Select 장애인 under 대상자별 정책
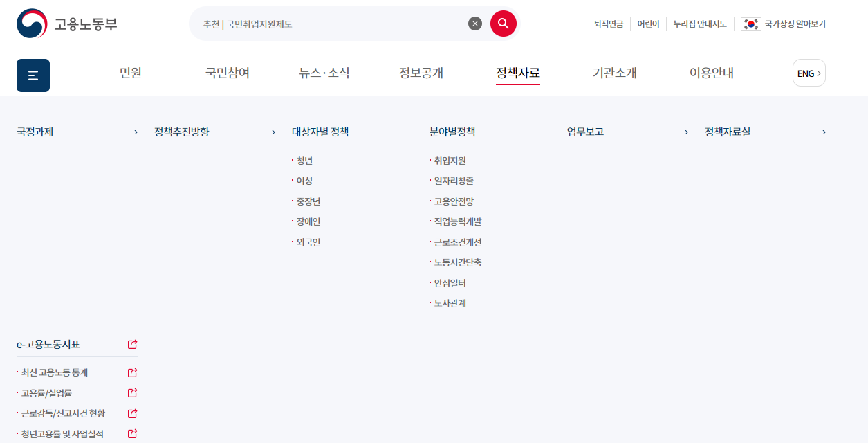Viewport: 868px width, 443px height. tap(308, 221)
